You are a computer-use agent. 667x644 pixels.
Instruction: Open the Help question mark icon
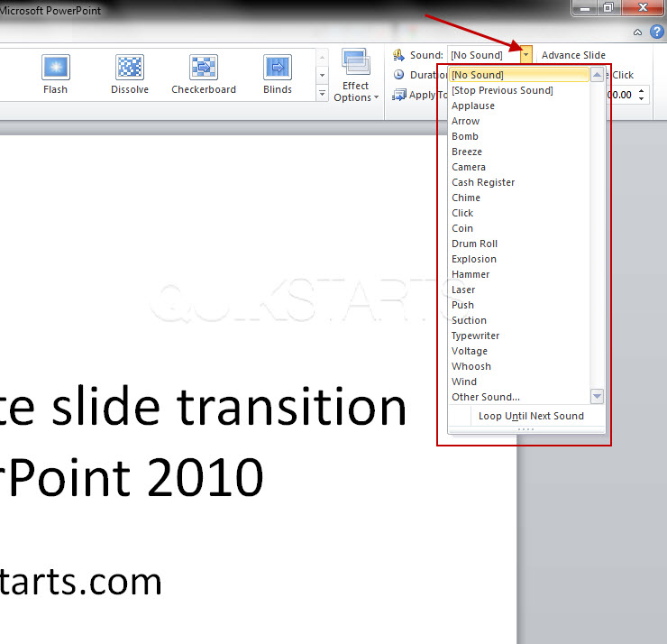point(657,32)
